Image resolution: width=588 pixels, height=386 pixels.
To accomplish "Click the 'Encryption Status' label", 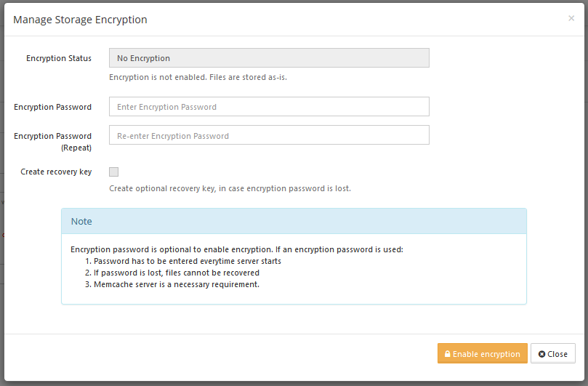I will tap(59, 58).
